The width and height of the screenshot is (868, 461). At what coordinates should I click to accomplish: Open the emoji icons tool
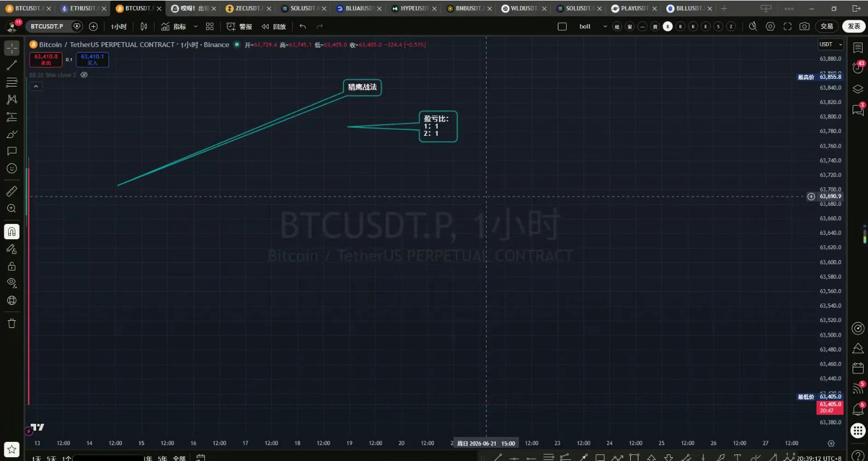pos(12,169)
